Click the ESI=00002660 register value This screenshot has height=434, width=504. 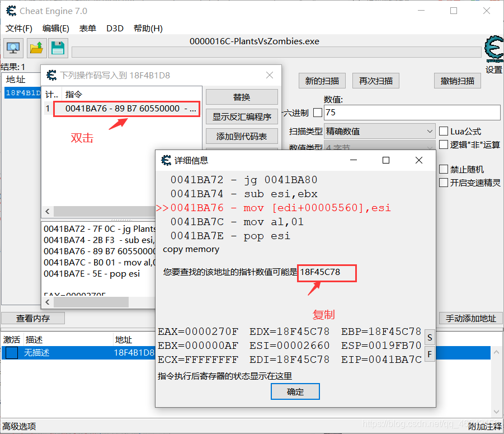coord(290,346)
